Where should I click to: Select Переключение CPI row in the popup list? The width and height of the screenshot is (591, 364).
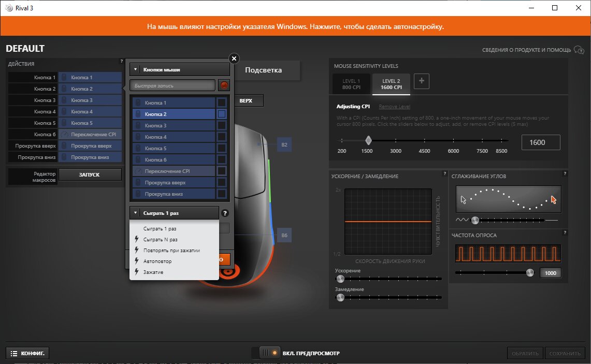(x=174, y=171)
